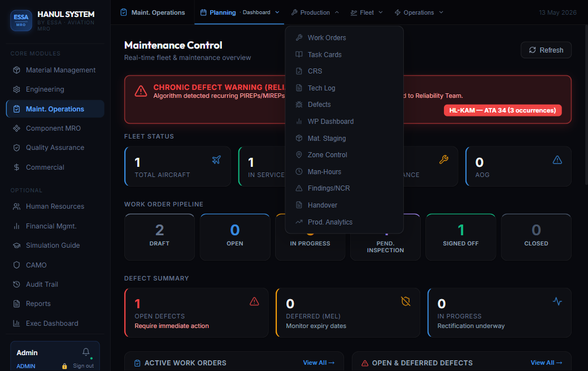
Task: Click the Engineering gear icon
Action: click(x=16, y=89)
